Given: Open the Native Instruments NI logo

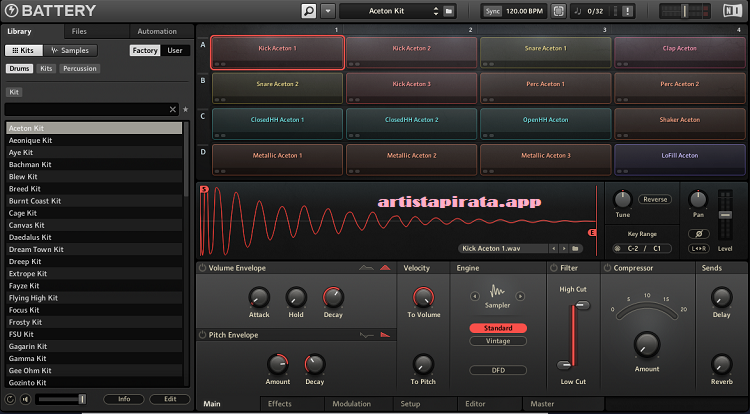Looking at the screenshot, I should click(x=732, y=11).
